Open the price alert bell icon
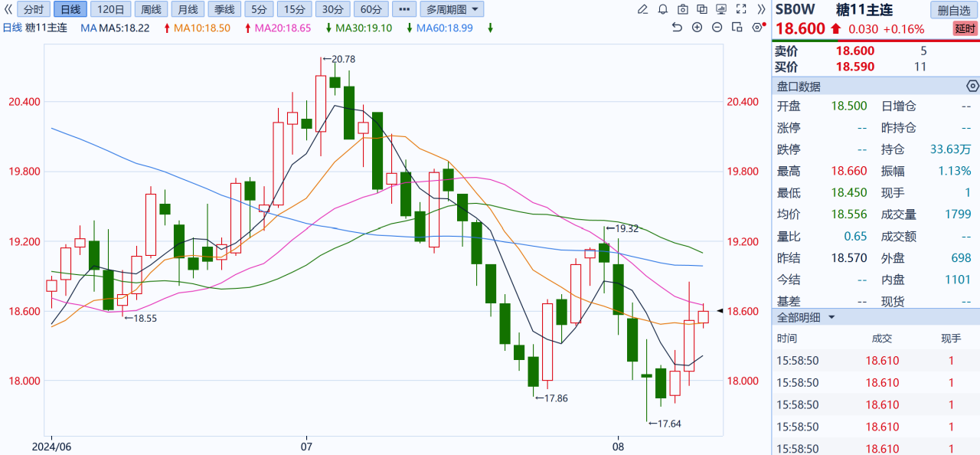 (x=662, y=10)
